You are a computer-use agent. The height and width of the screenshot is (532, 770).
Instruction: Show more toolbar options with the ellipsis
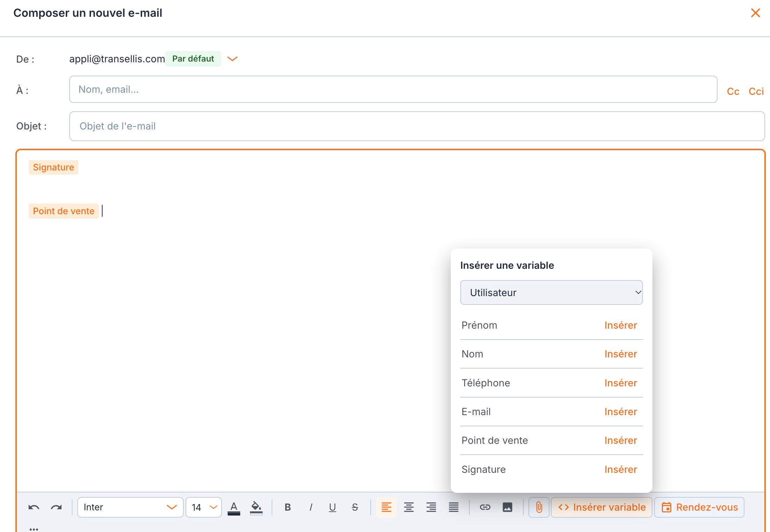point(34,529)
